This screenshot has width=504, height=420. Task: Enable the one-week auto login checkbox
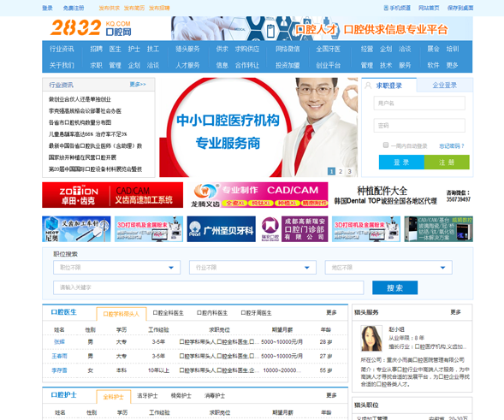click(x=386, y=145)
